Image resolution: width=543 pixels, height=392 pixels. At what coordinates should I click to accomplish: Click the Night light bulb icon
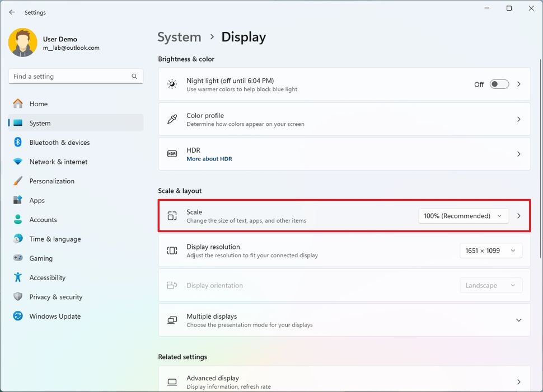(x=172, y=84)
